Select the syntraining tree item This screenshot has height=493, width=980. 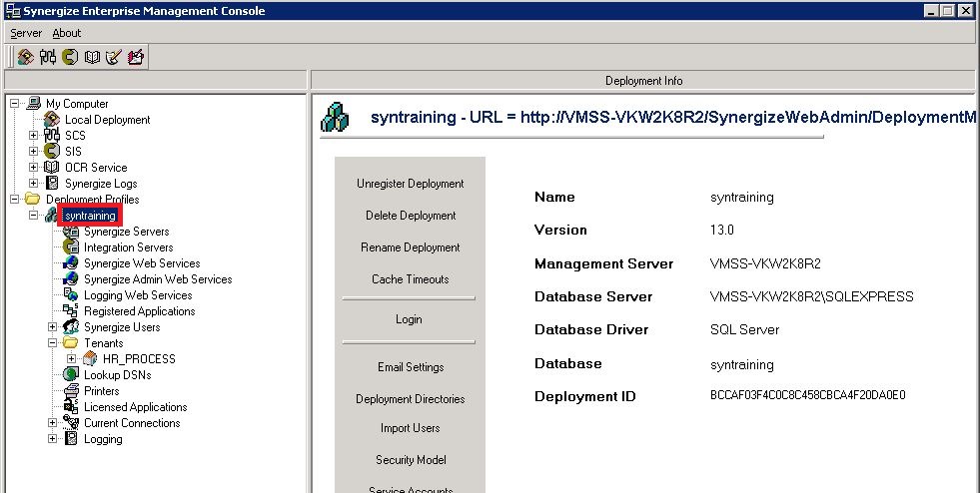[x=90, y=216]
